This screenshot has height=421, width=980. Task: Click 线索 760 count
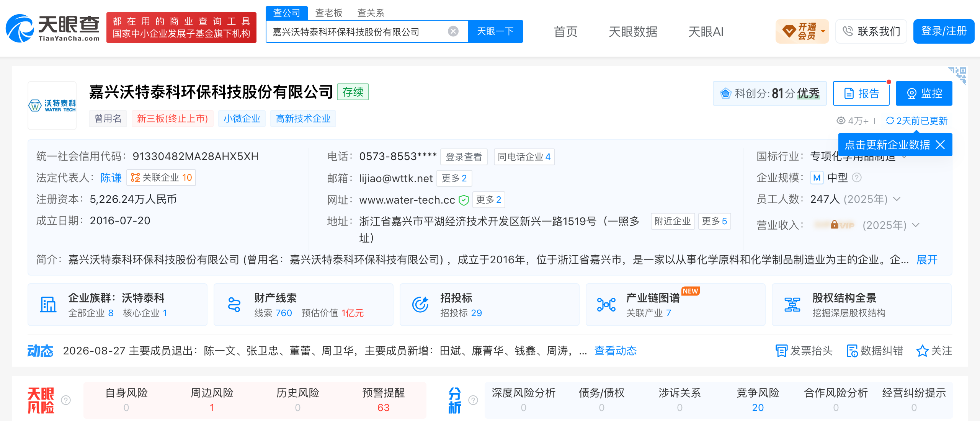click(x=273, y=313)
